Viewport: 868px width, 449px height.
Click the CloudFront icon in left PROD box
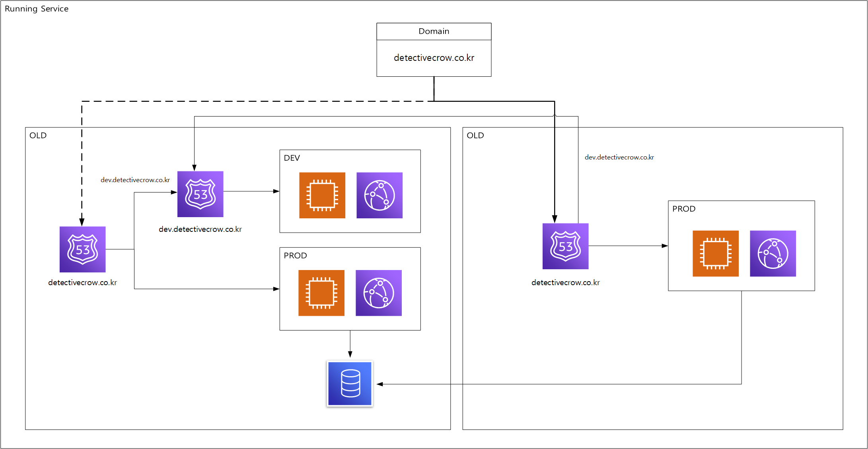tap(378, 293)
